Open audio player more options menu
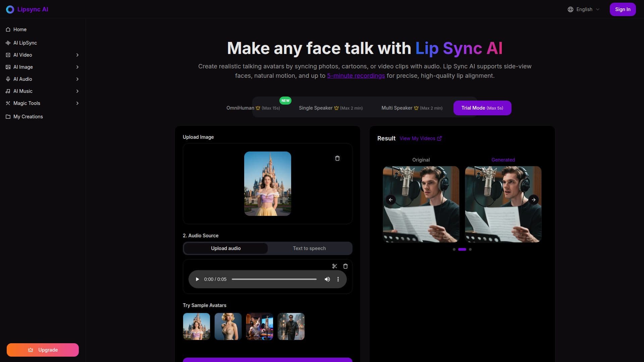The image size is (644, 362). point(338,279)
